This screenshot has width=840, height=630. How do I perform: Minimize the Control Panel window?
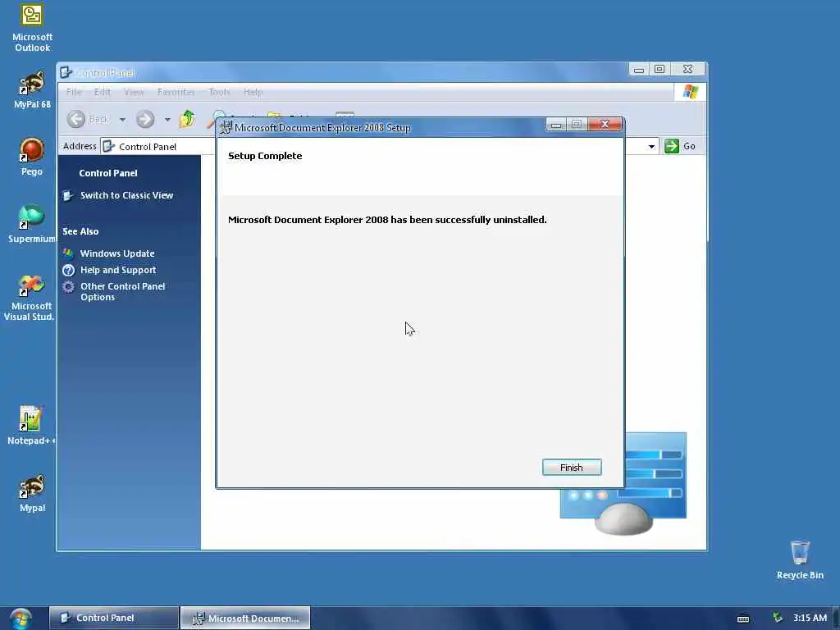(638, 69)
